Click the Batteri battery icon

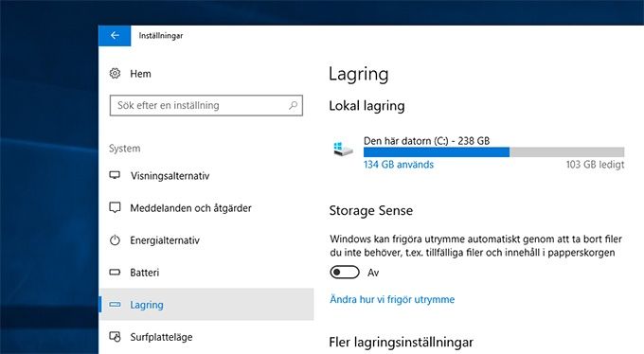(x=115, y=272)
